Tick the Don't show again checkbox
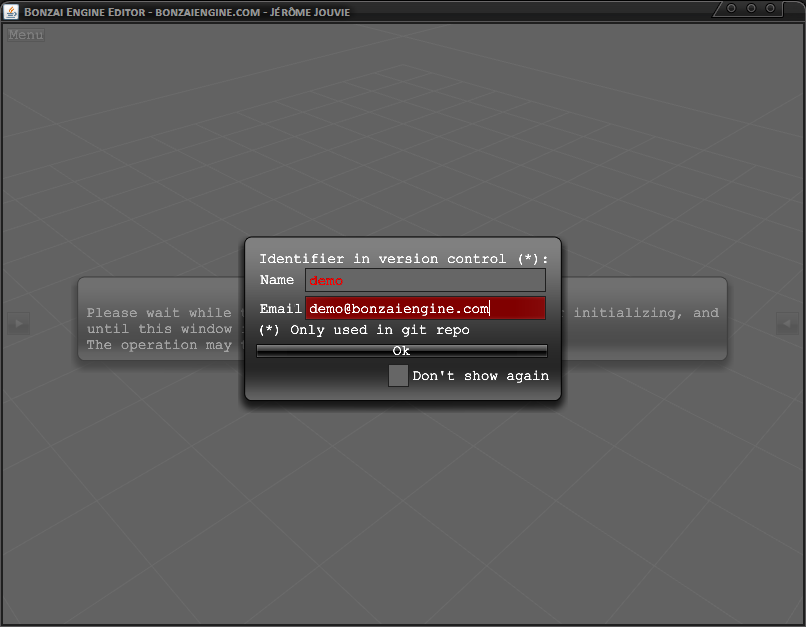806x627 pixels. click(x=398, y=376)
